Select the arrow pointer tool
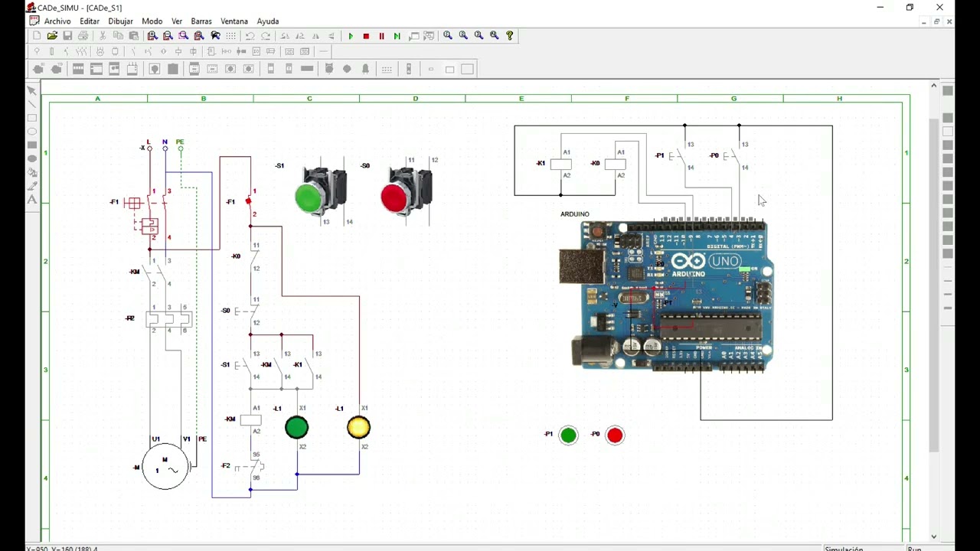Image resolution: width=980 pixels, height=551 pixels. 32,90
